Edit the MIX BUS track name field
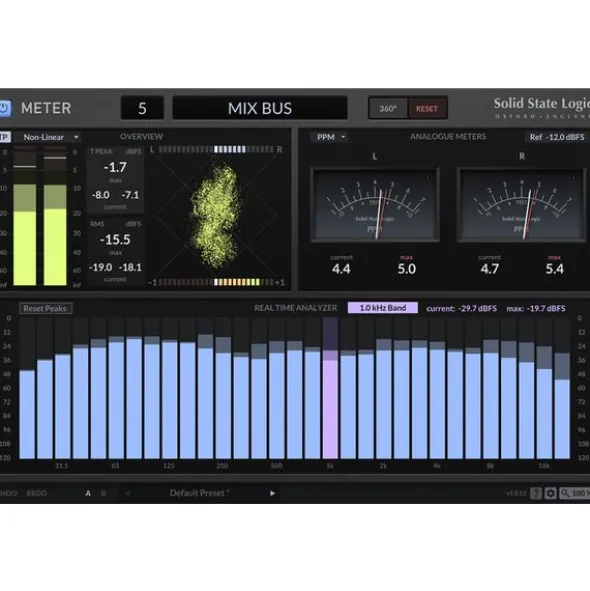The height and width of the screenshot is (591, 590). [260, 108]
